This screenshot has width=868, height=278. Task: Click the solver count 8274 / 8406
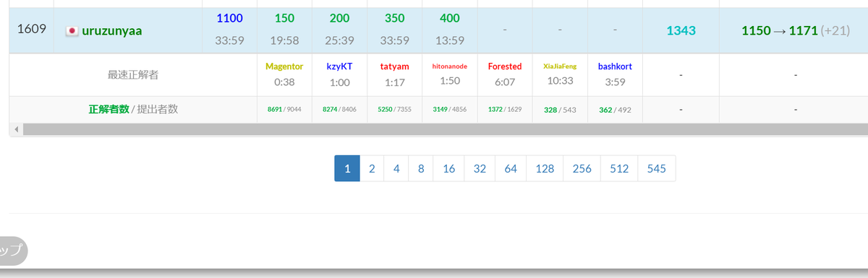tap(339, 110)
